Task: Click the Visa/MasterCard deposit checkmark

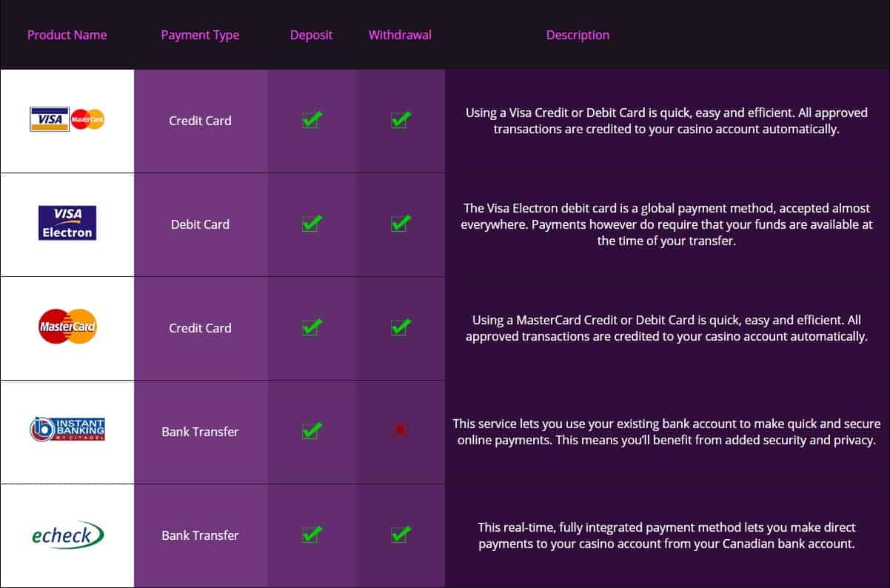Action: (312, 118)
